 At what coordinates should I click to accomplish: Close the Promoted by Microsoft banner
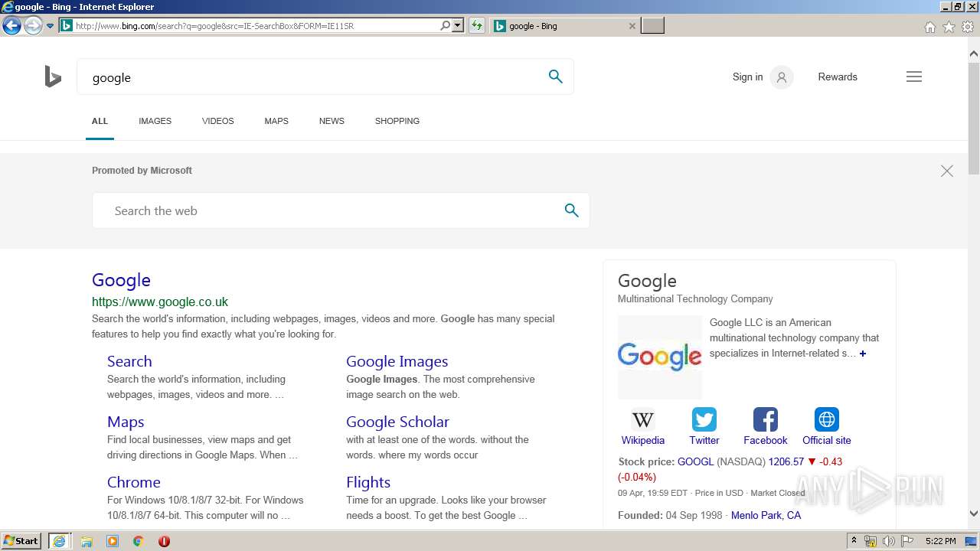click(x=947, y=171)
